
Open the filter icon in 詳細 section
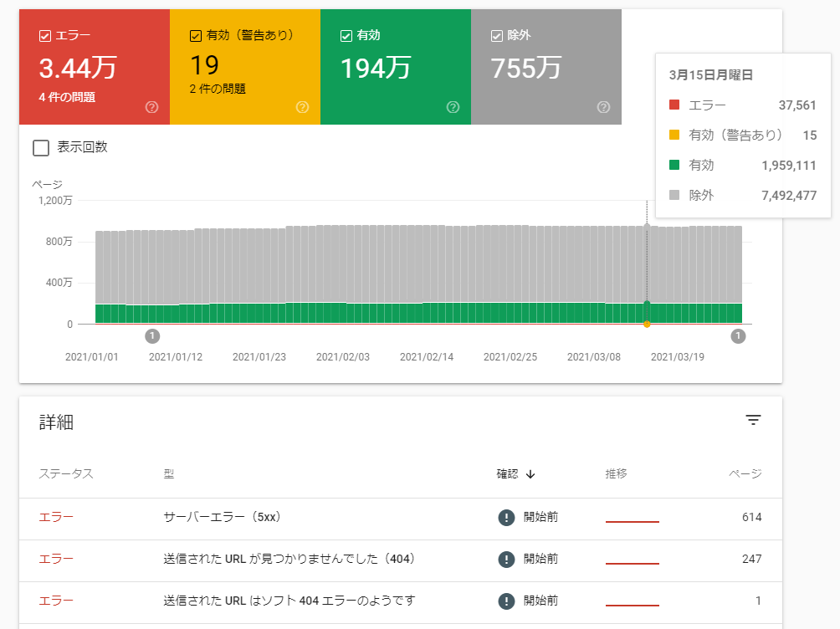(754, 420)
